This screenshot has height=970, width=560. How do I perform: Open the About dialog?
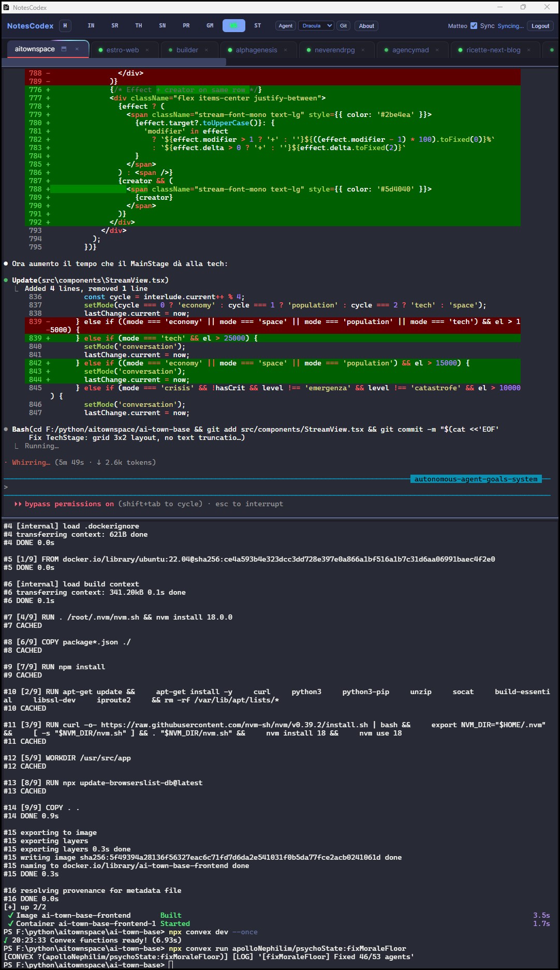coord(366,26)
